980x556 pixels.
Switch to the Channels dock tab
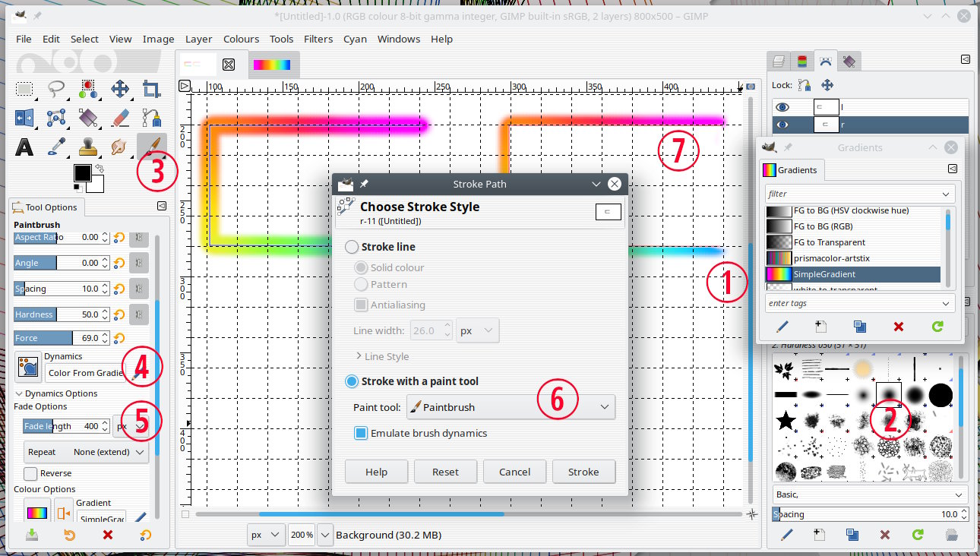[x=801, y=62]
